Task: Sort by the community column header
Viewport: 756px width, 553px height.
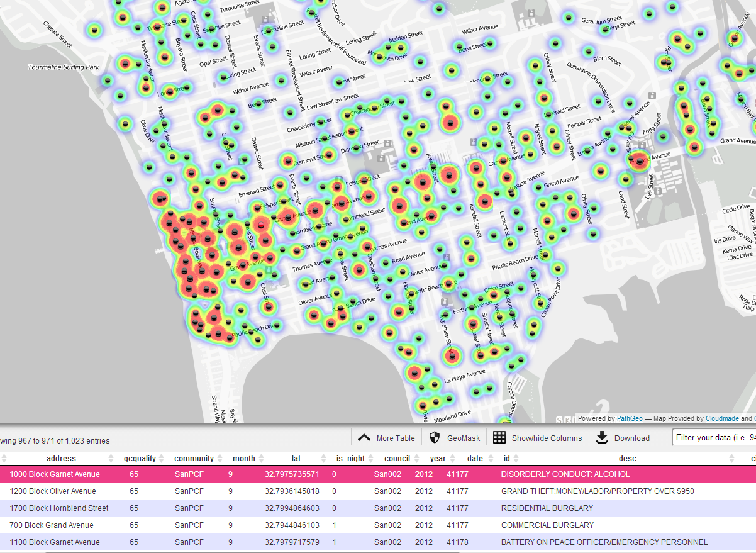Action: (x=194, y=459)
